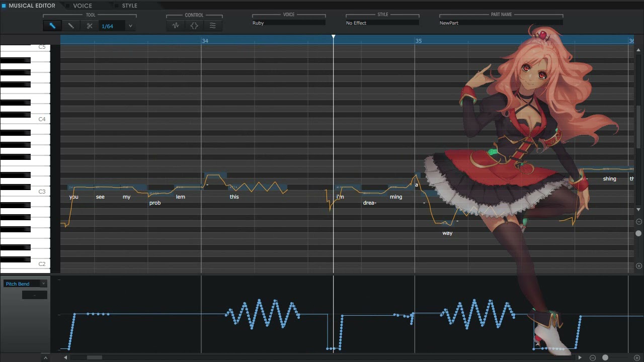
Task: Switch to the VOICE tab
Action: pos(83,6)
